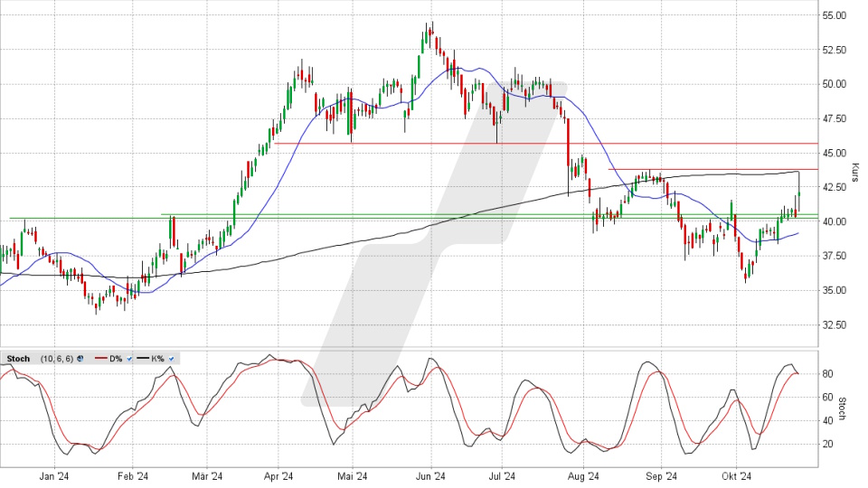Click the 20 stochastic axis label
This screenshot has width=868, height=488.
[828, 444]
